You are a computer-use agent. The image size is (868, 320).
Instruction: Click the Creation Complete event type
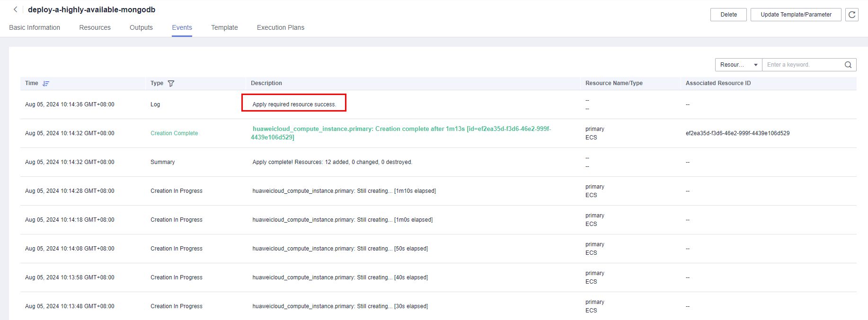click(174, 133)
